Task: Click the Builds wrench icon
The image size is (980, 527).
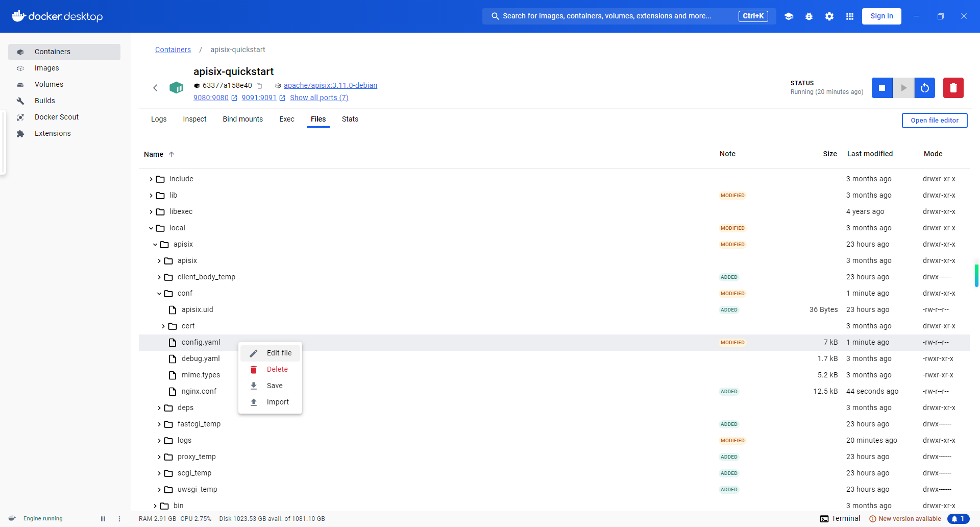Action: tap(20, 101)
